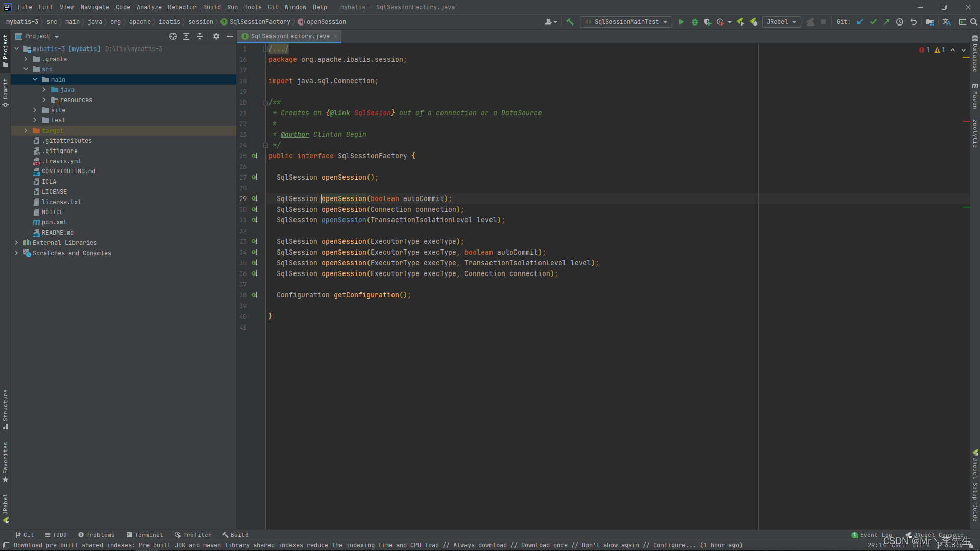The height and width of the screenshot is (551, 980).
Task: Start debugging with the green bug icon
Action: tap(695, 22)
